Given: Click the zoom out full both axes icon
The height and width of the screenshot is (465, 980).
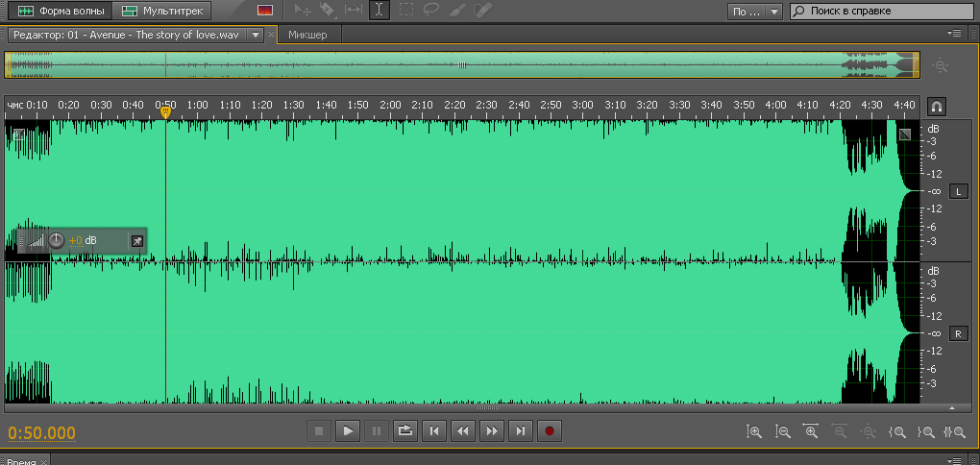Looking at the screenshot, I should pos(869,430).
